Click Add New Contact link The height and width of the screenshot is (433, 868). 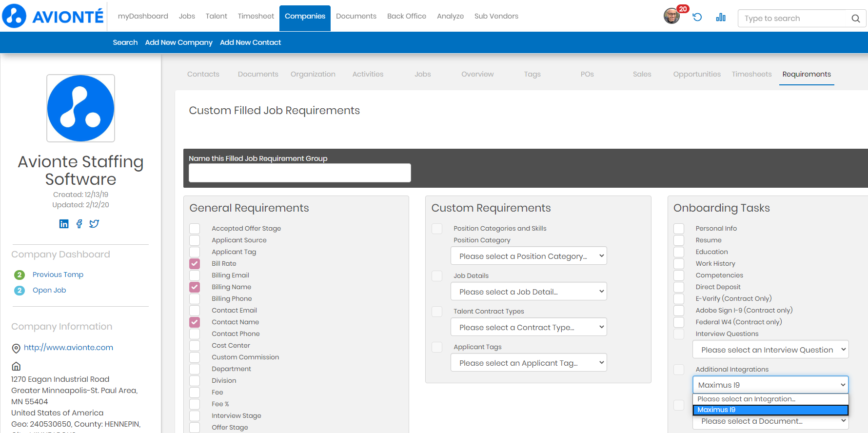(x=250, y=42)
